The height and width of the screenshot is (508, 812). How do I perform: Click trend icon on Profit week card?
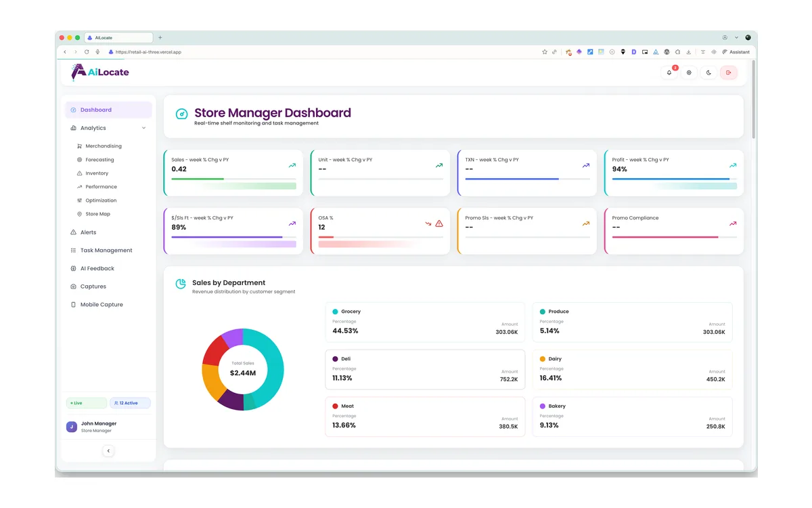click(x=732, y=165)
